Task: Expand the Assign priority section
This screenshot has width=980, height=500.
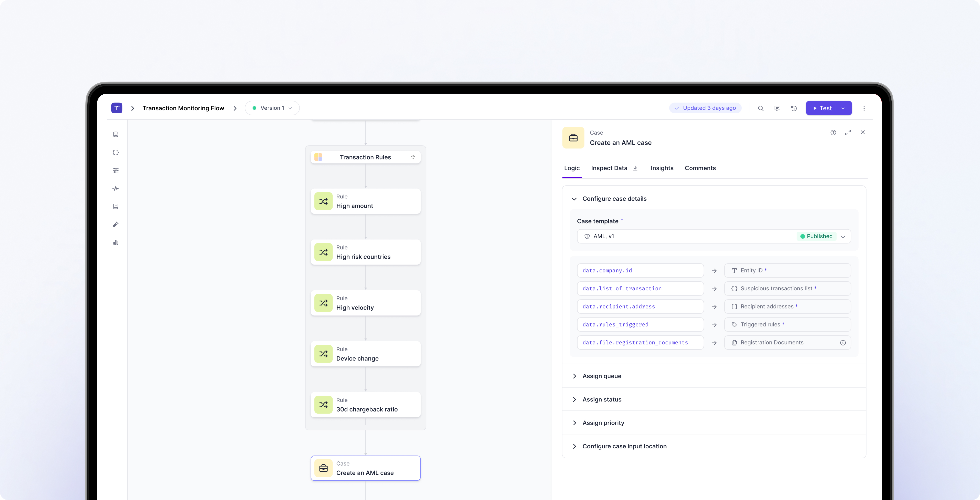Action: (x=603, y=423)
